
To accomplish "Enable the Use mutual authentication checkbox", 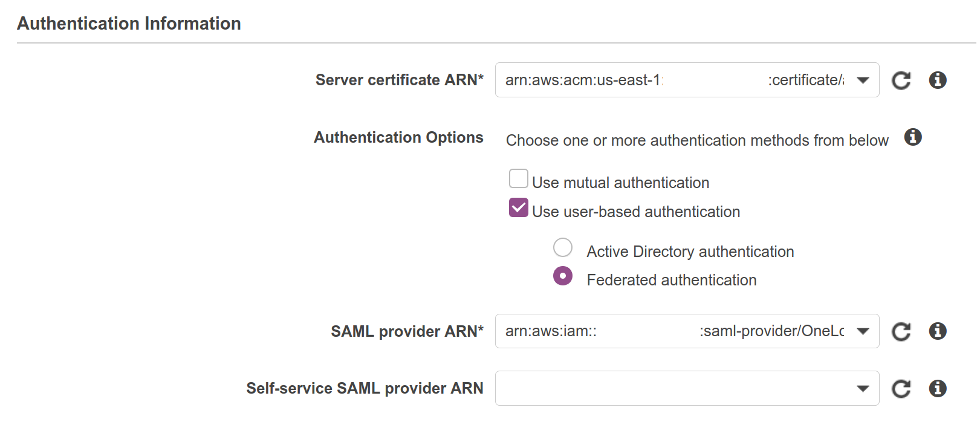I will [x=518, y=179].
